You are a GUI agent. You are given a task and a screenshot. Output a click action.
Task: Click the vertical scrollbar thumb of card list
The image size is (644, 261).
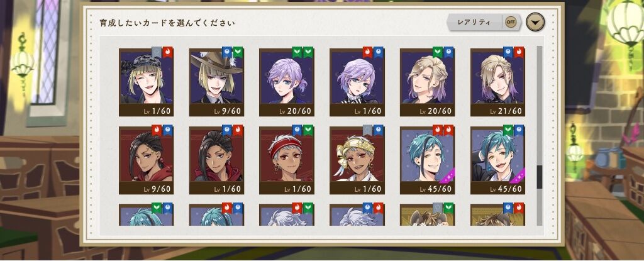[x=539, y=177]
